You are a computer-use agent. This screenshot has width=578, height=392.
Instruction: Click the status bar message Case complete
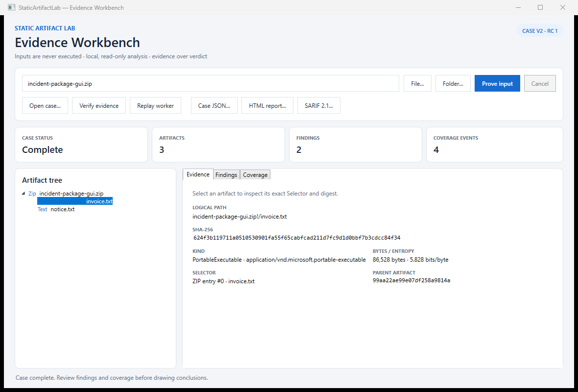point(112,378)
